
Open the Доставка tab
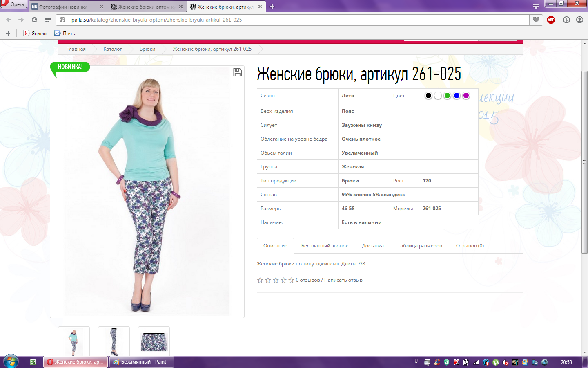(x=373, y=246)
